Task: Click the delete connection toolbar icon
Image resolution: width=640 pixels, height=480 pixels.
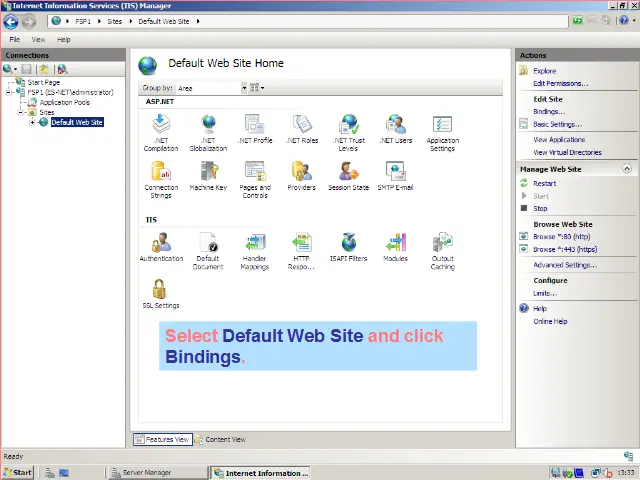Action: [62, 69]
